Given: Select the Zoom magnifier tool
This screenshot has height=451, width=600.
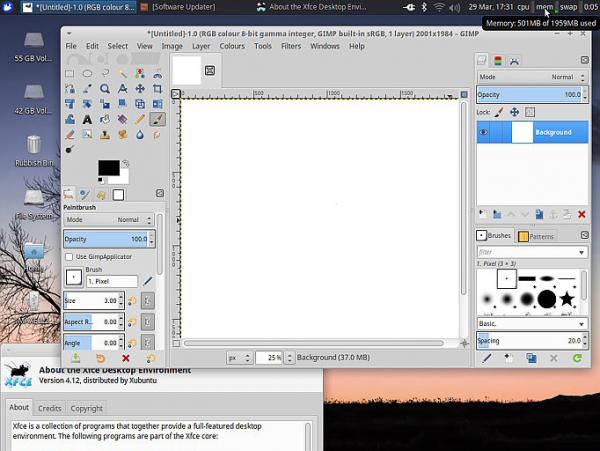Looking at the screenshot, I should point(105,89).
